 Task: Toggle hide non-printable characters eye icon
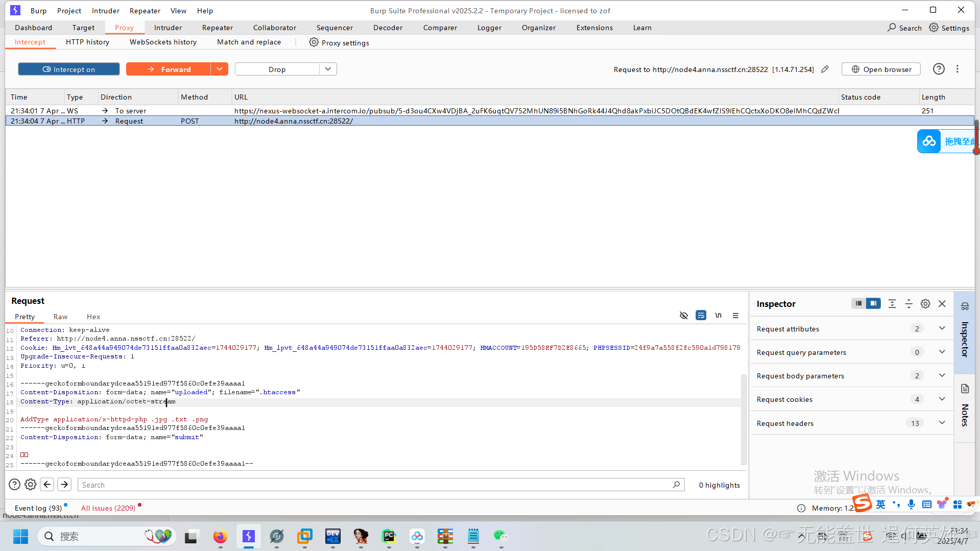(x=684, y=316)
